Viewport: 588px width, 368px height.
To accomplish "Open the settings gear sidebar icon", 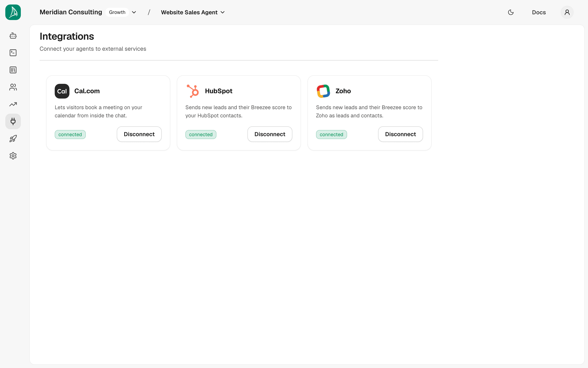I will point(13,156).
